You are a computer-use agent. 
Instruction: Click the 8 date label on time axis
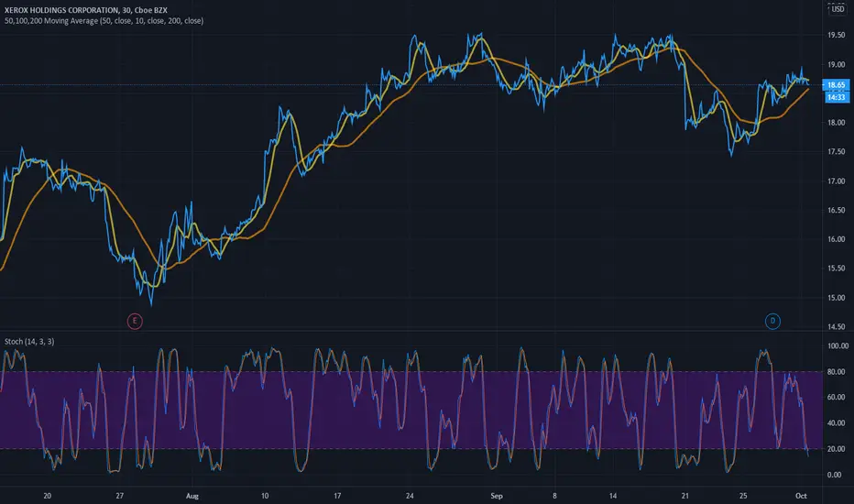click(x=554, y=496)
